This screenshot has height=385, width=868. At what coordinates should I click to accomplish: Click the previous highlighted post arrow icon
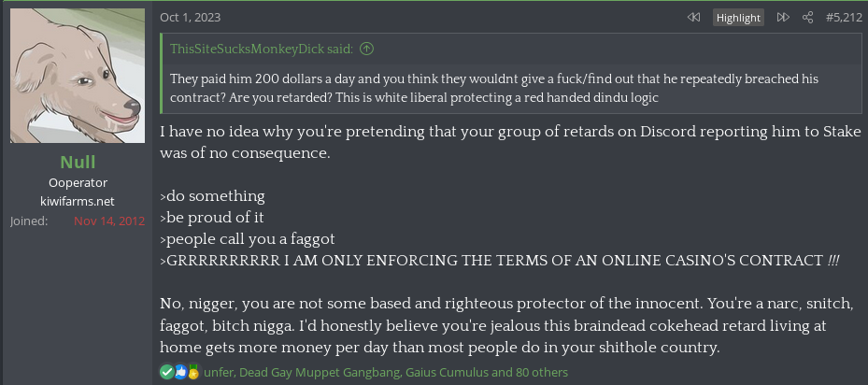click(x=693, y=18)
